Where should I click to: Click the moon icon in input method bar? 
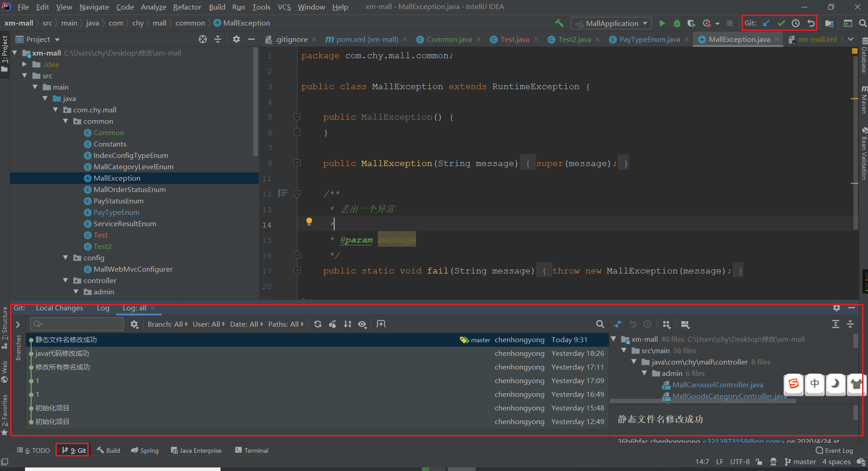[x=835, y=384]
